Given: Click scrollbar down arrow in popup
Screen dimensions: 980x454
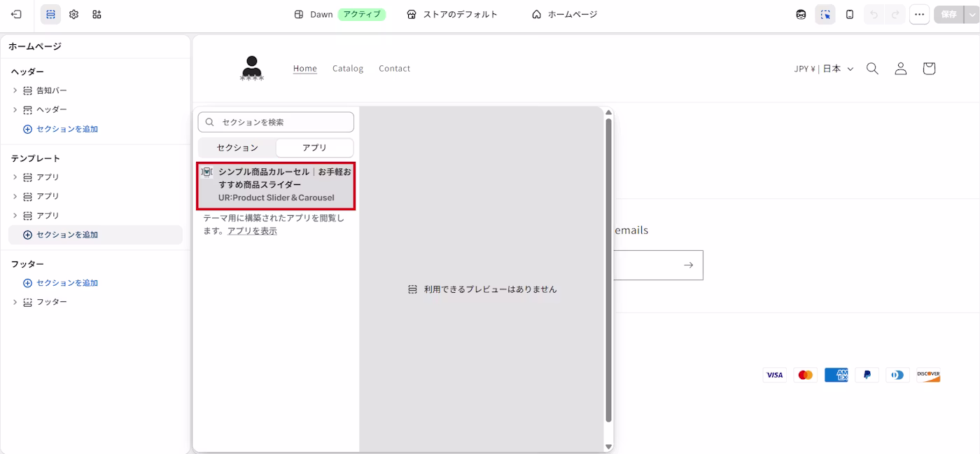Looking at the screenshot, I should 608,446.
